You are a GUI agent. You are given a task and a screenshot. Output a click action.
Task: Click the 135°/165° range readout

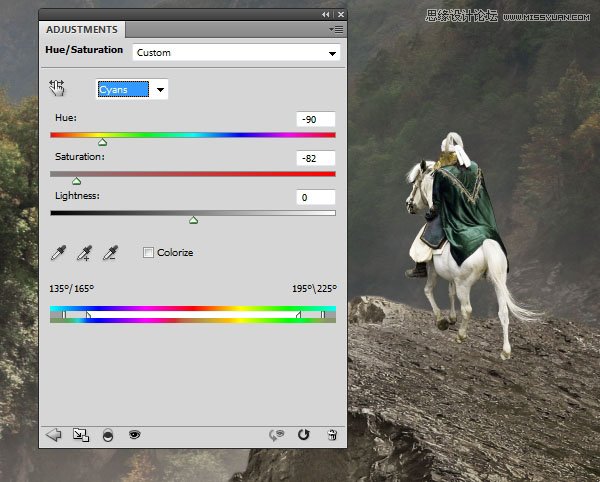pyautogui.click(x=72, y=288)
